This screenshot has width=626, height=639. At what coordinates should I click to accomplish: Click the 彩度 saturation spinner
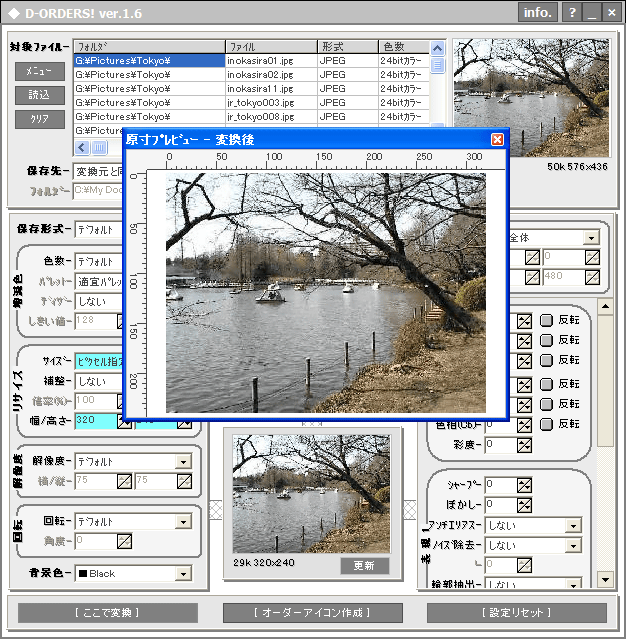(524, 445)
